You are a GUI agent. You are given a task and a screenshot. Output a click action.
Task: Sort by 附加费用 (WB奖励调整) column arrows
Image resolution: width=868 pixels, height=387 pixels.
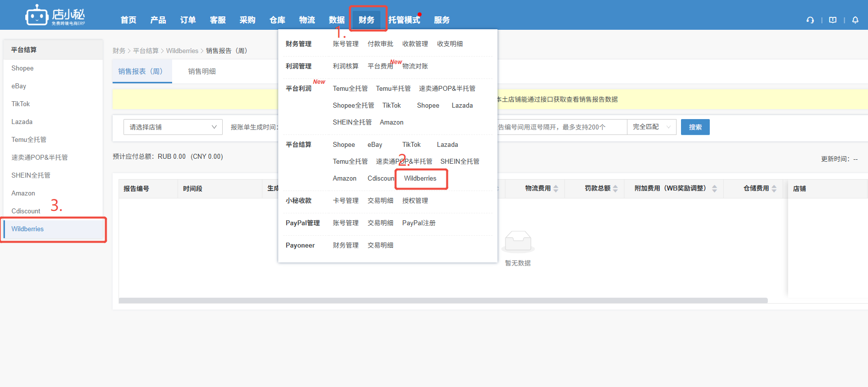715,189
